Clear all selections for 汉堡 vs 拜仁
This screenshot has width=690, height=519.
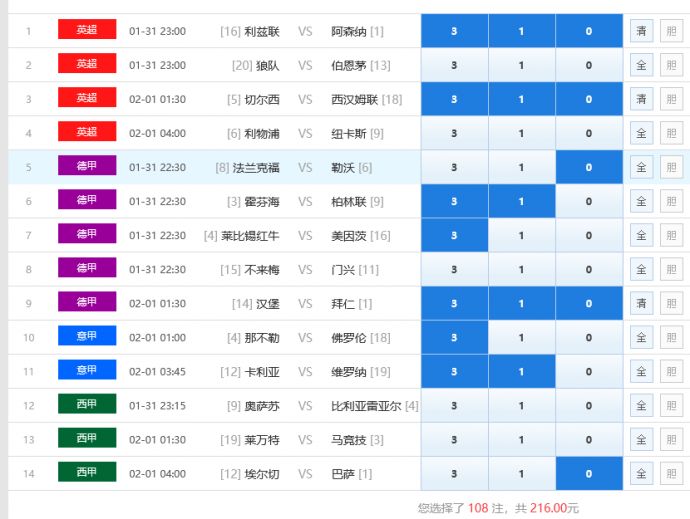point(641,303)
